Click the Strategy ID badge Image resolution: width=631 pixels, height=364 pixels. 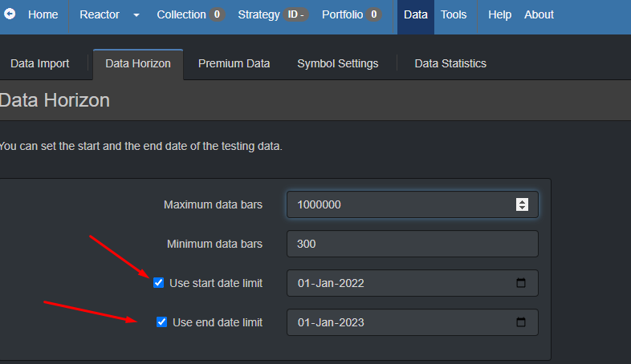[295, 14]
